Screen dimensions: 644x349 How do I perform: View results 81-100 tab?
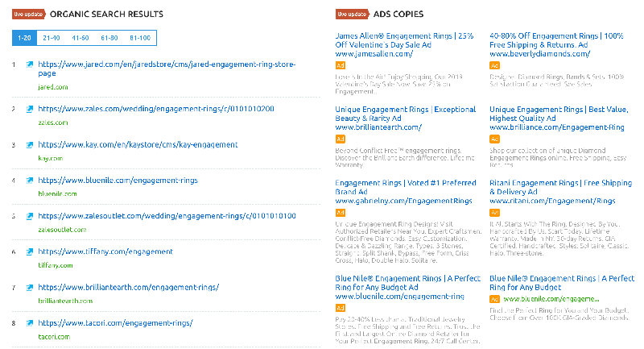140,38
